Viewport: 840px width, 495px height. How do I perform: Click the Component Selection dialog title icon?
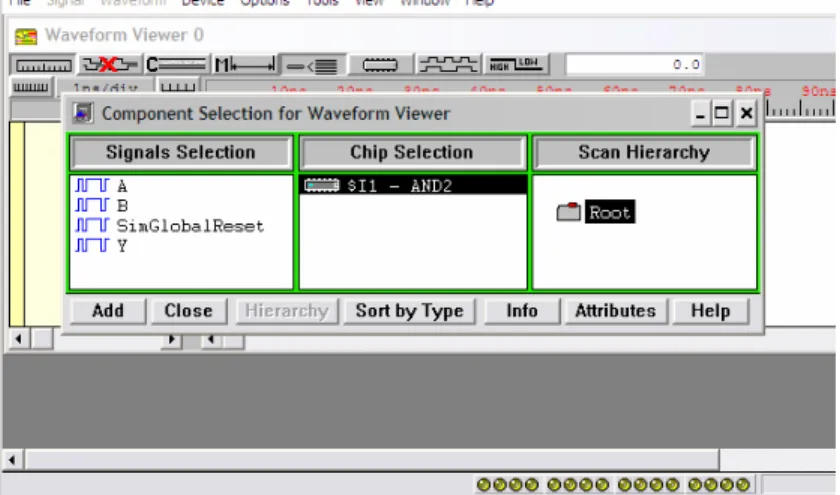point(82,114)
